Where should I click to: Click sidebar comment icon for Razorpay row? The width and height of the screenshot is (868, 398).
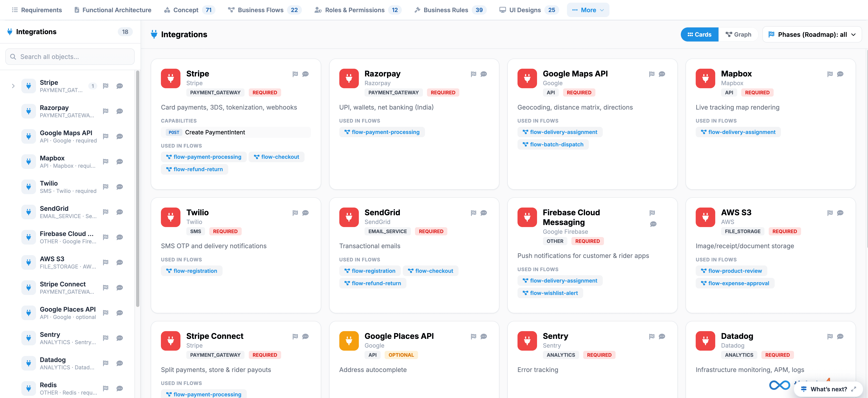pyautogui.click(x=119, y=111)
